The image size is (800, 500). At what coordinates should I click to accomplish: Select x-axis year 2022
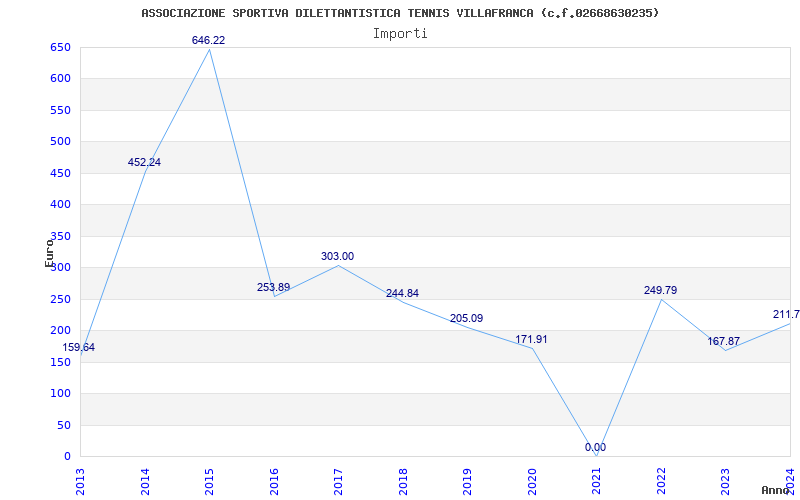(662, 481)
